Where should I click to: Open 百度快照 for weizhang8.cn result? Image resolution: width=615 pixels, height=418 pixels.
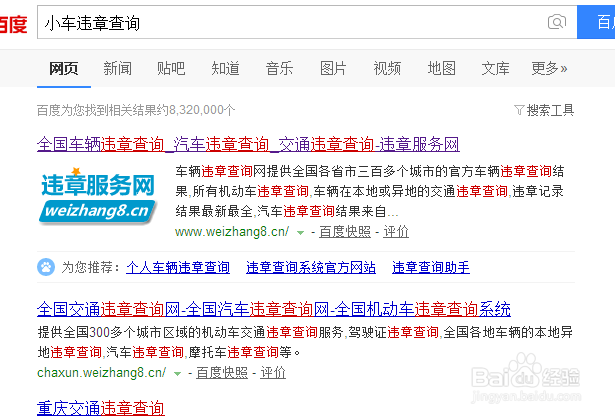pyautogui.click(x=345, y=232)
